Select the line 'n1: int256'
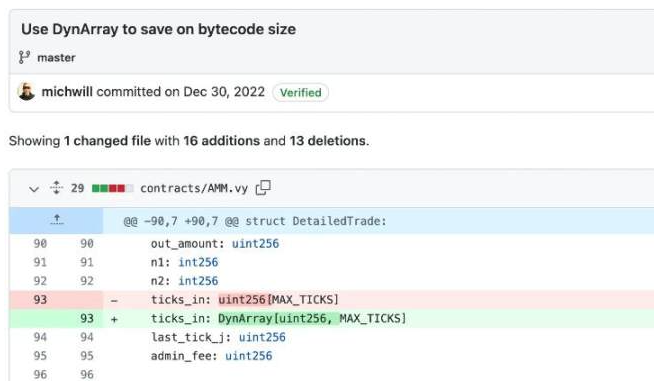 (x=184, y=262)
